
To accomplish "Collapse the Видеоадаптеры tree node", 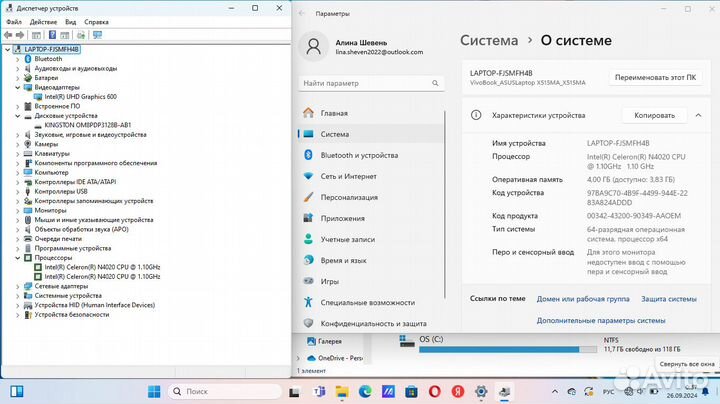I will (19, 87).
